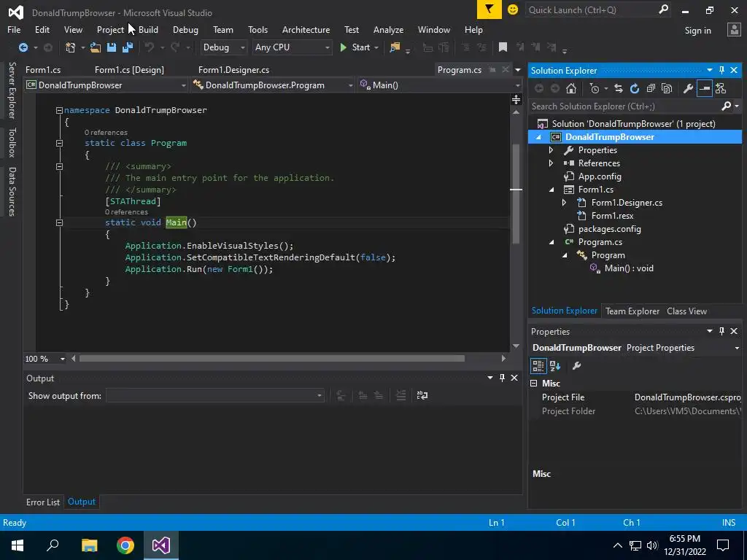Viewport: 747px width, 560px height.
Task: Click the Save All icon
Action: coord(128,47)
